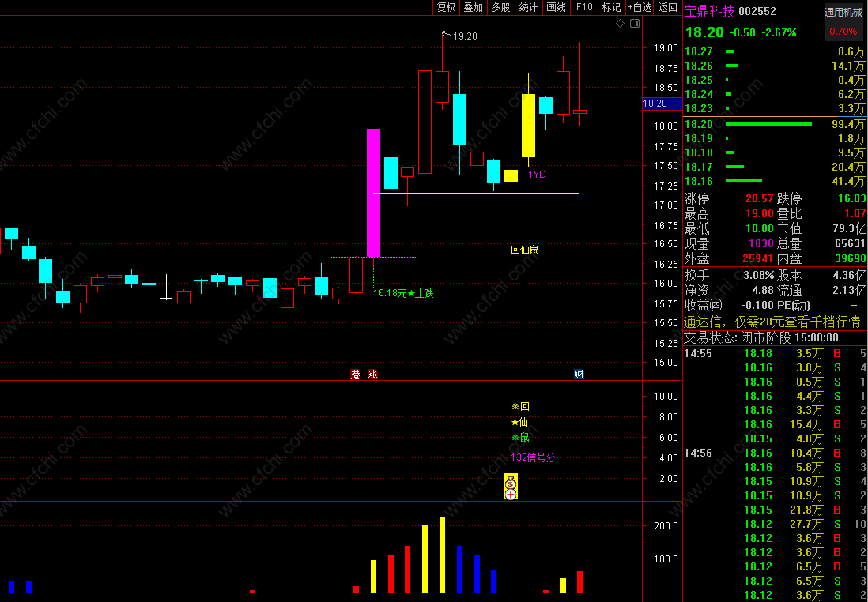Screen dimensions: 868x602
Task: Click the money bag signal icon
Action: tap(511, 483)
